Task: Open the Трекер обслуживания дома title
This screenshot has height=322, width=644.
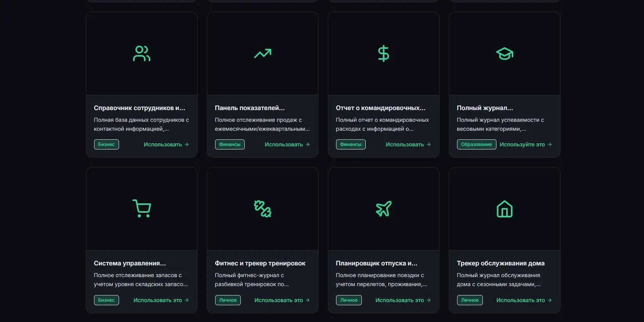Action: [501, 263]
